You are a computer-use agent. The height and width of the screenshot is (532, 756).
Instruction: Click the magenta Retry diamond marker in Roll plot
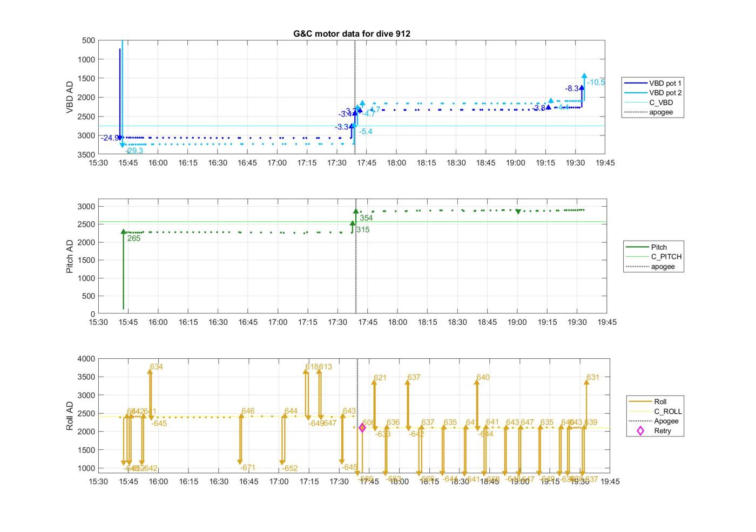tap(362, 427)
